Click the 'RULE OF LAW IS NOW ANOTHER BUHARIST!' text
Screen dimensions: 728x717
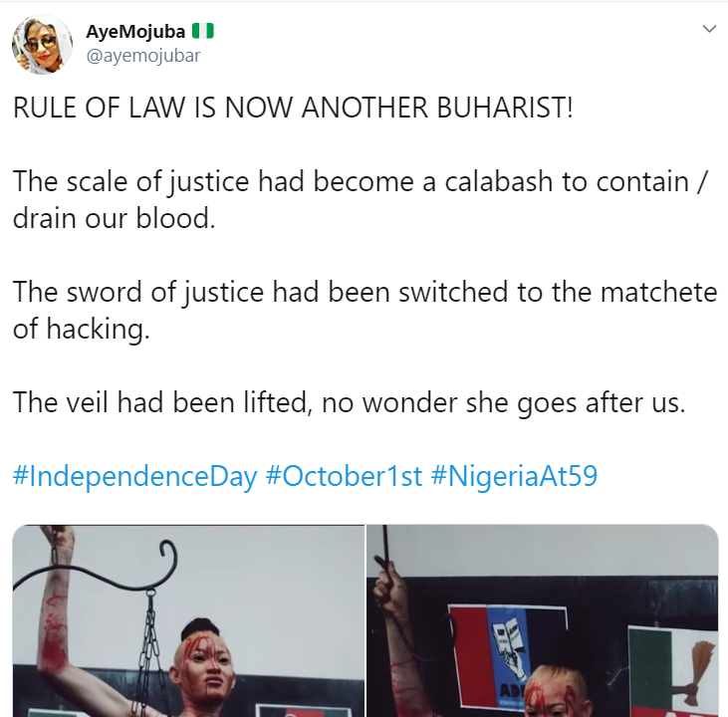[293, 108]
